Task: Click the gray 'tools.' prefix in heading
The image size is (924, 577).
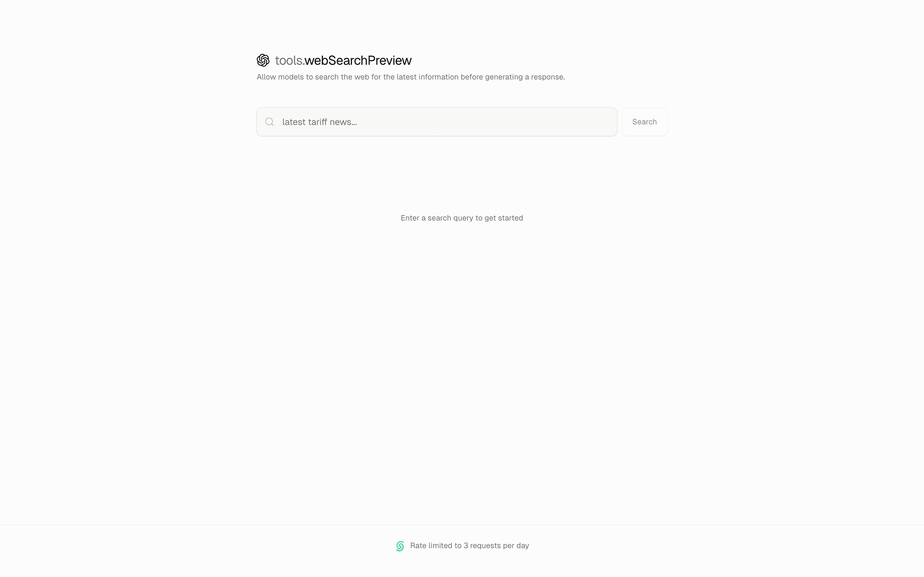Action: point(289,60)
